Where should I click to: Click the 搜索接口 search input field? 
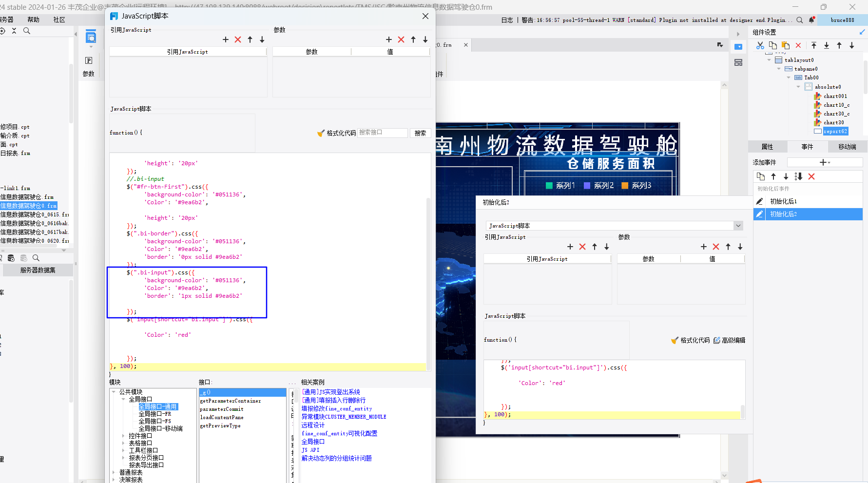[x=383, y=133]
